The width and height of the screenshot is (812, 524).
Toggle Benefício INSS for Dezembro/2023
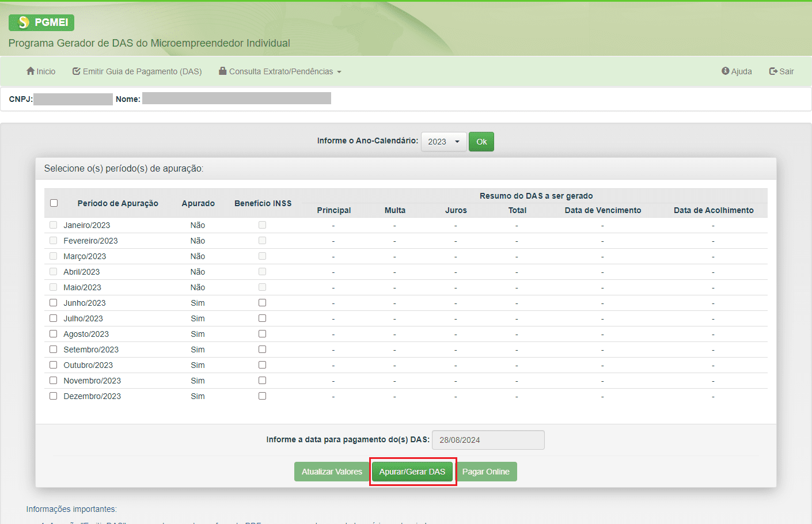click(x=263, y=396)
